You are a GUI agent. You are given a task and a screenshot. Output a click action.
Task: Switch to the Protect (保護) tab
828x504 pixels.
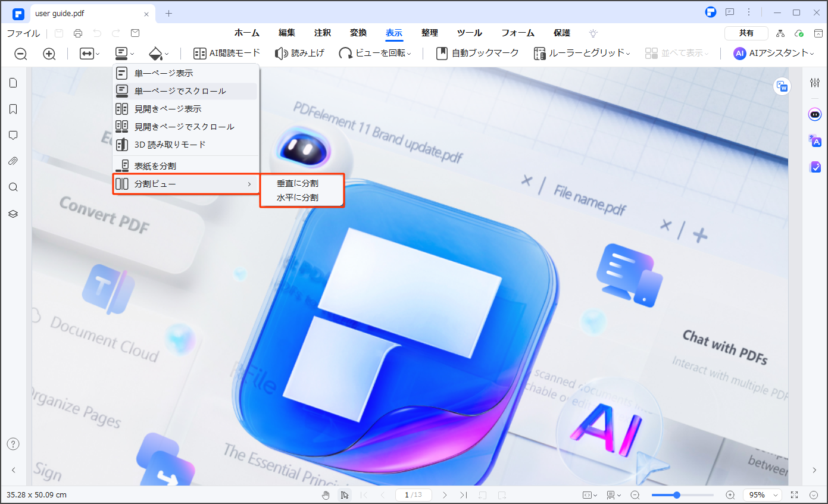click(562, 33)
